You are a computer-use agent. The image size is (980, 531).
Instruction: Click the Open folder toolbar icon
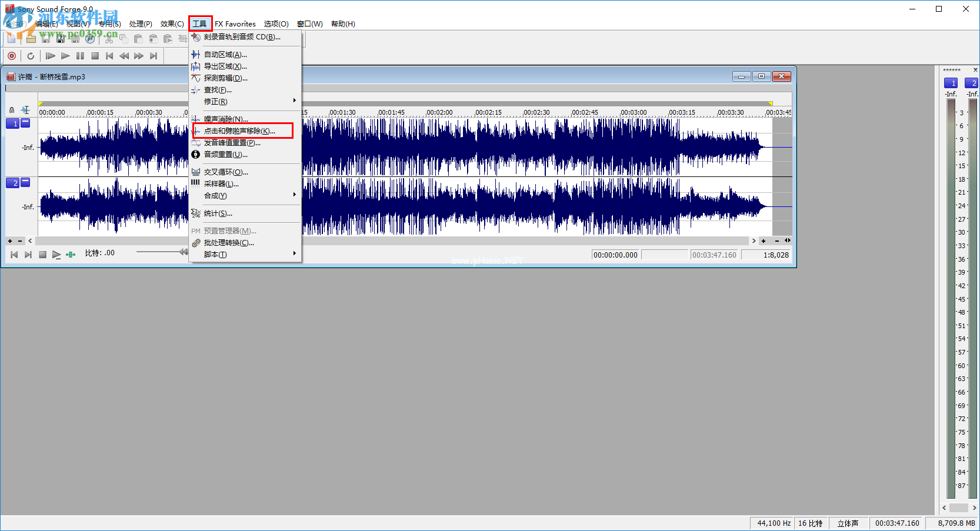click(x=31, y=39)
